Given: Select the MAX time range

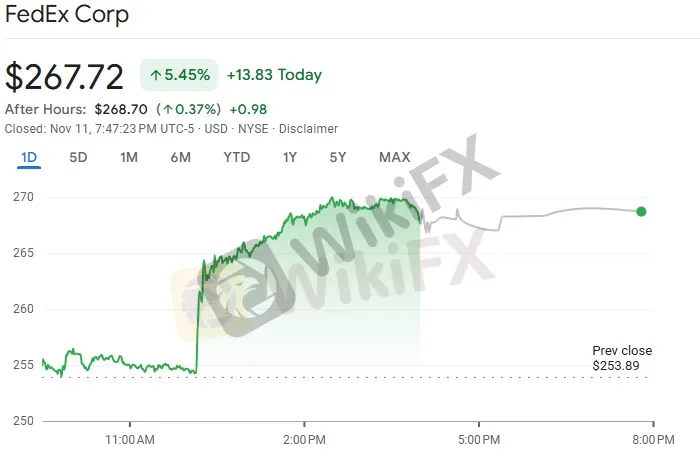Looking at the screenshot, I should pyautogui.click(x=394, y=157).
